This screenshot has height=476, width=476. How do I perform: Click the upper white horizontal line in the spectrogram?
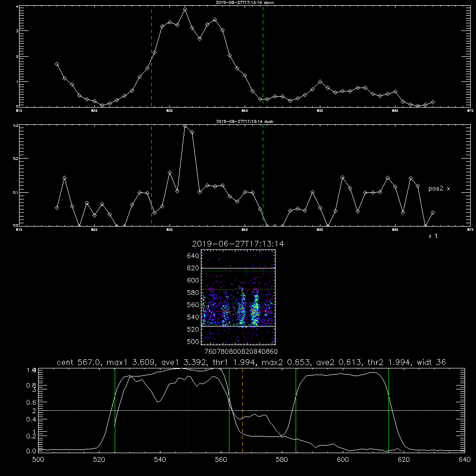[238, 268]
